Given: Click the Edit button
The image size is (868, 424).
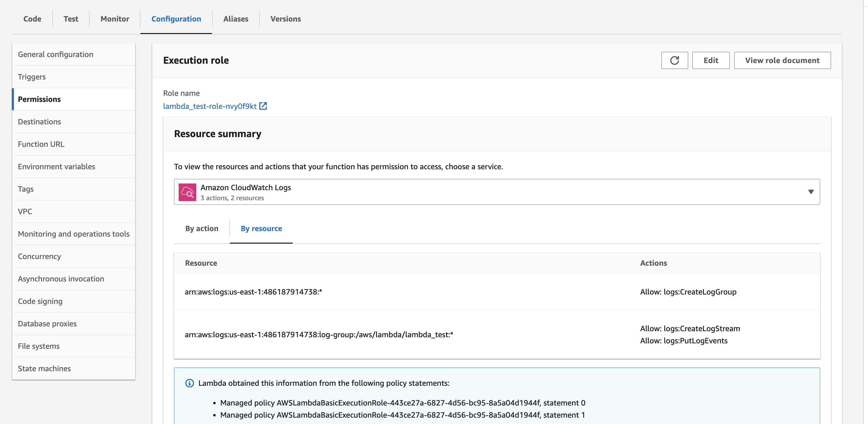Looking at the screenshot, I should pyautogui.click(x=711, y=60).
